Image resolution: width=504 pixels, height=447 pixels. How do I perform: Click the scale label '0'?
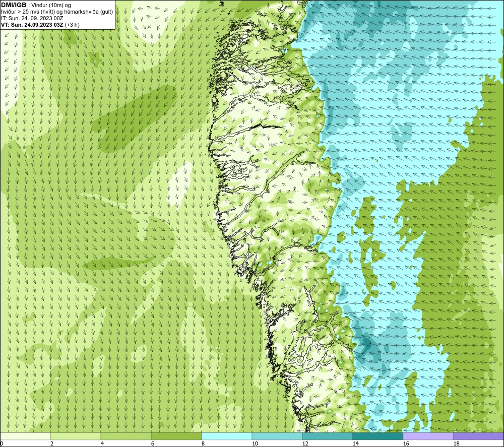(x=2, y=443)
